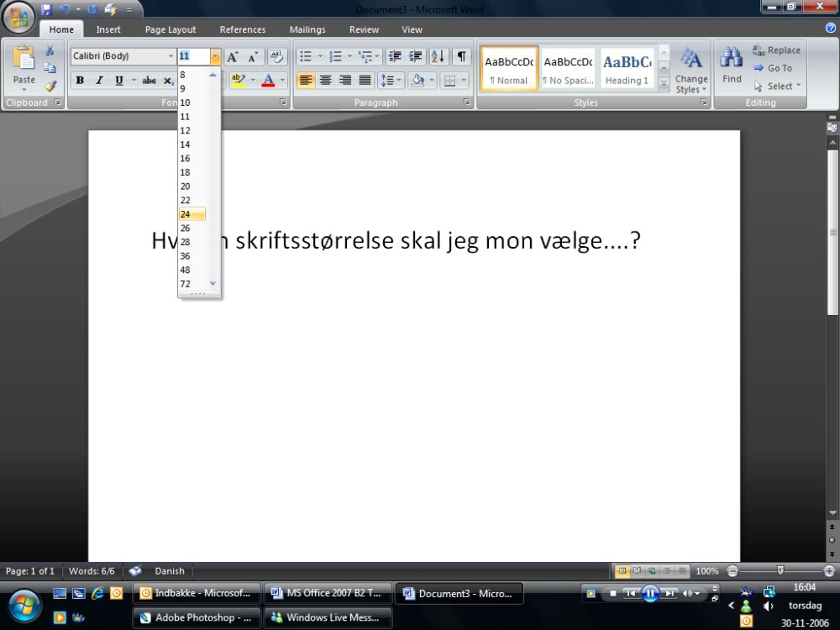Center-align the paragraph text

click(325, 81)
